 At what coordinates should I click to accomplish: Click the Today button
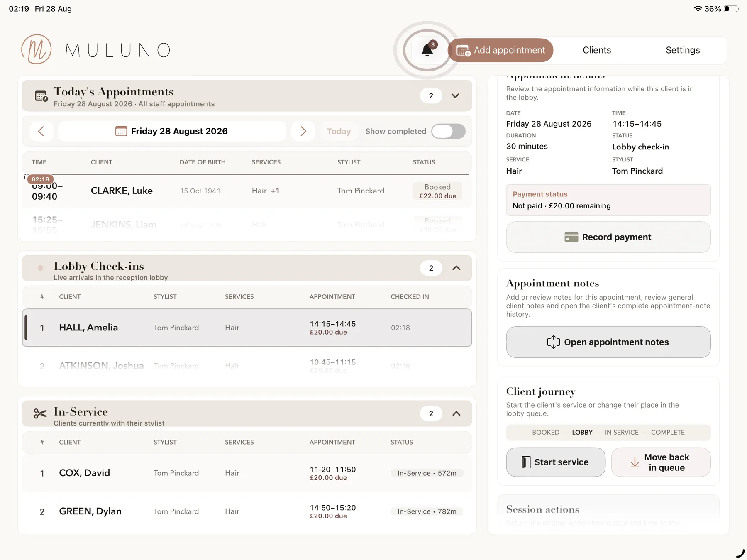[x=339, y=131]
